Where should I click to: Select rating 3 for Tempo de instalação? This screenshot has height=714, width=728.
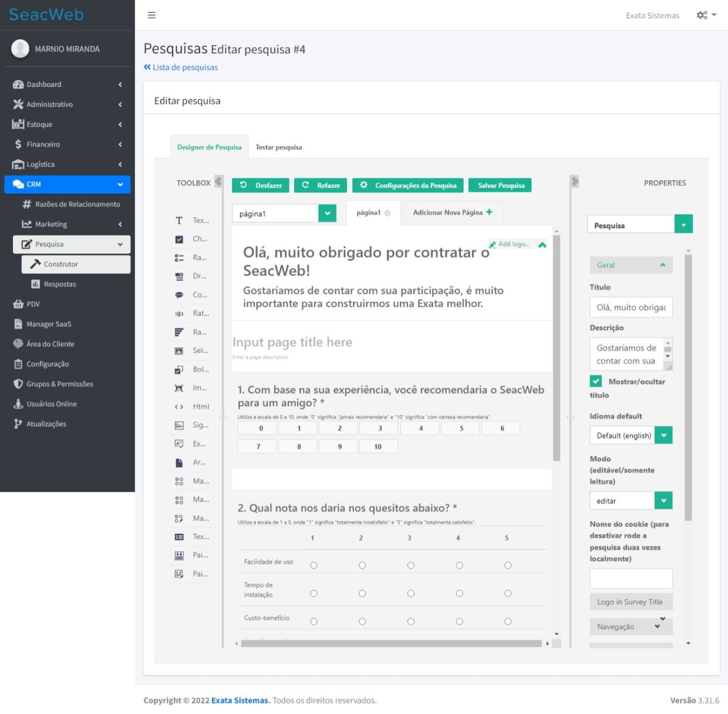[411, 594]
